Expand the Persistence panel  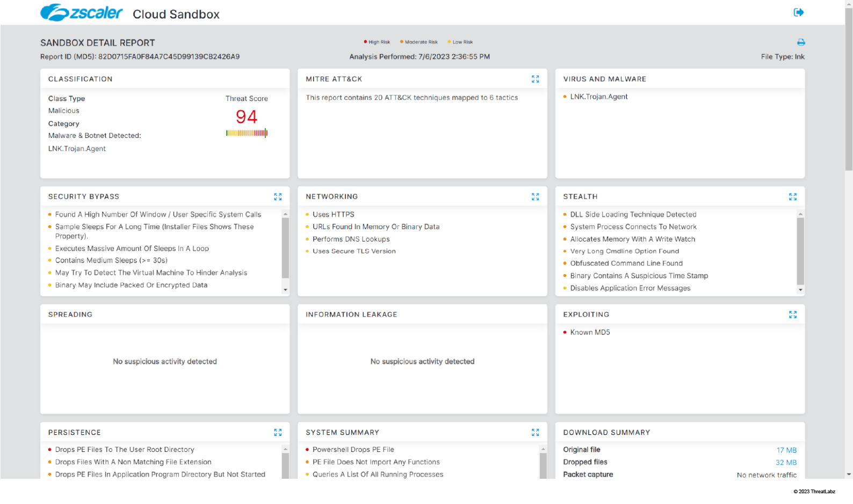click(x=278, y=433)
